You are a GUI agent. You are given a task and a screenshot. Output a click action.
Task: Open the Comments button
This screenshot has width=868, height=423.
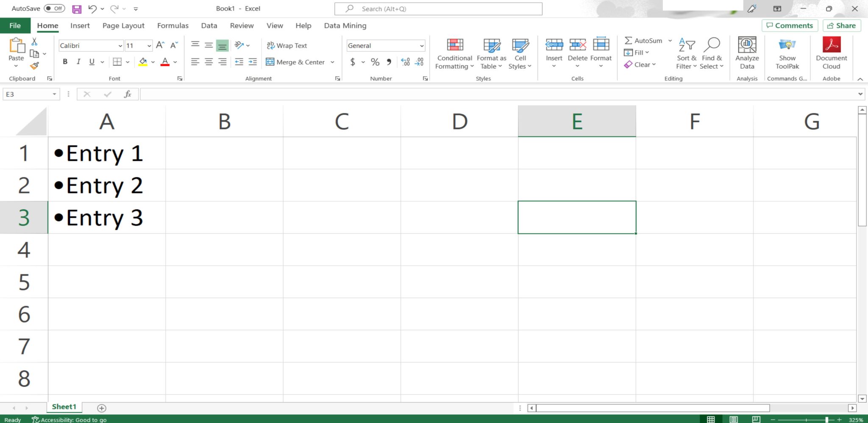789,25
